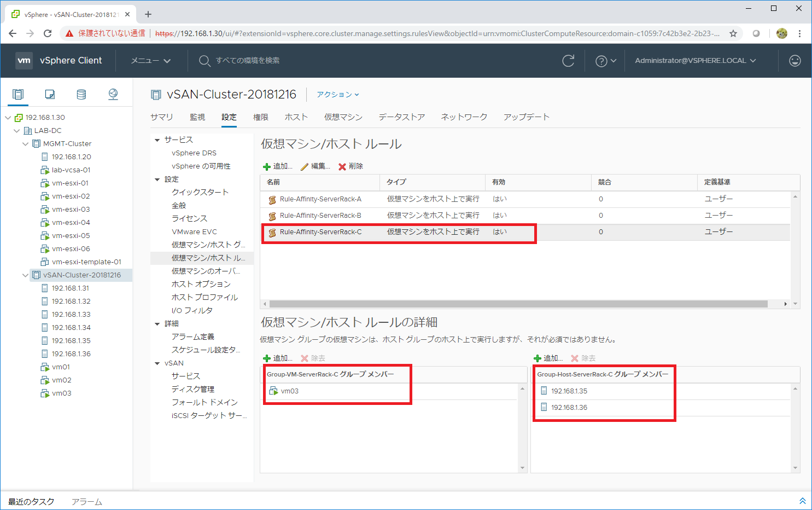Image resolution: width=812 pixels, height=510 pixels.
Task: Collapse the 設定 settings section
Action: [157, 179]
